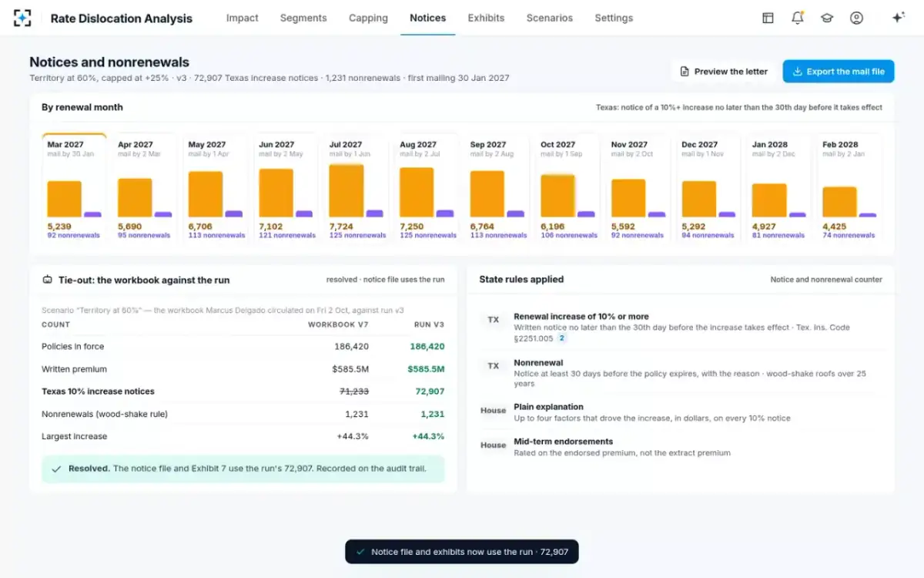The width and height of the screenshot is (924, 578).
Task: Open the user profile icon
Action: [856, 18]
